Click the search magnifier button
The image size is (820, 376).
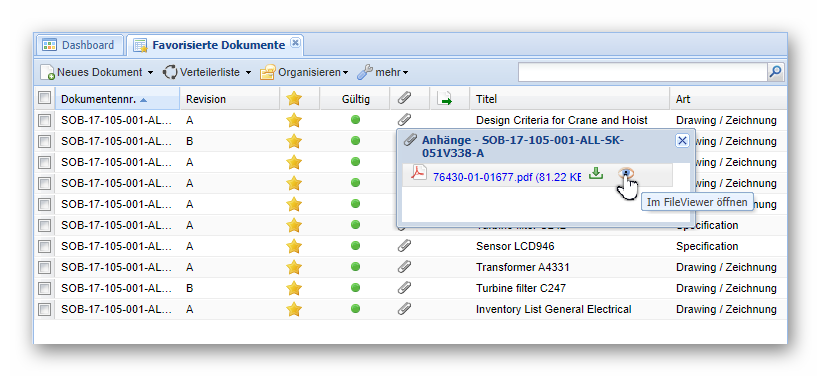point(776,72)
